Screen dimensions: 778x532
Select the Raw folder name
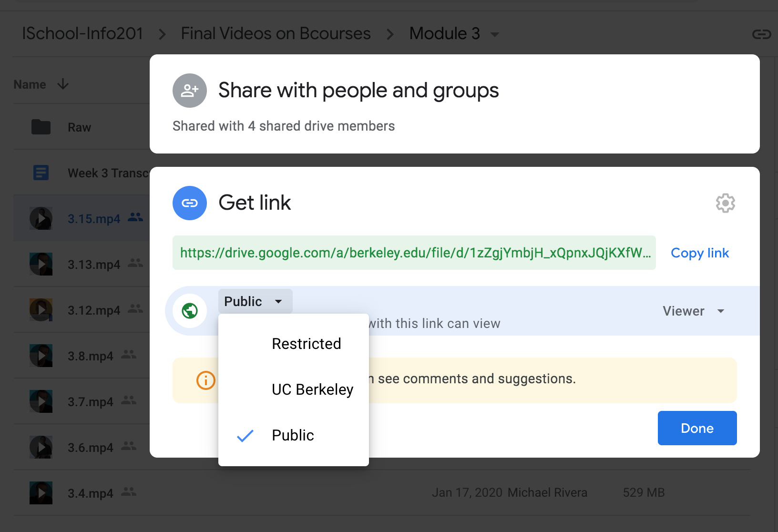(x=79, y=127)
